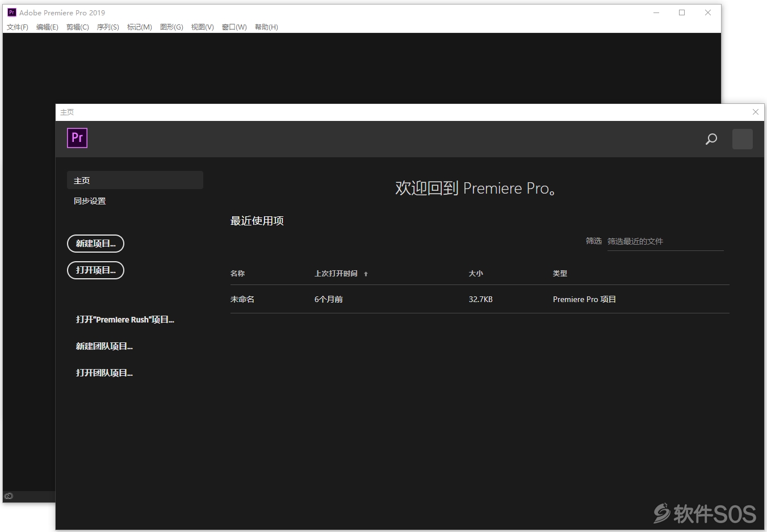This screenshot has height=532, width=767.
Task: Open a Premiere Rush project link
Action: pyautogui.click(x=125, y=320)
